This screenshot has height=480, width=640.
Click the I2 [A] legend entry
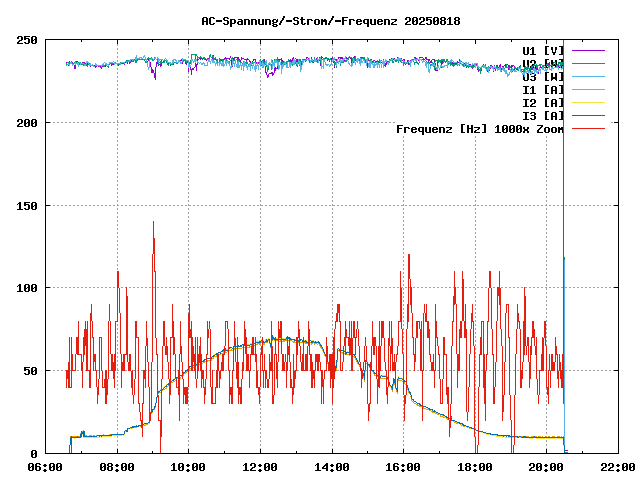coord(543,102)
